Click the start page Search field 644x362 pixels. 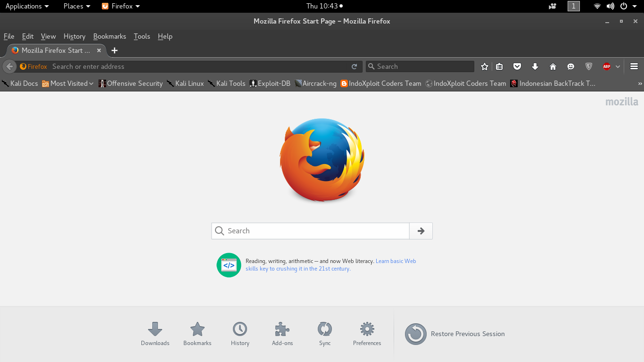pos(310,231)
